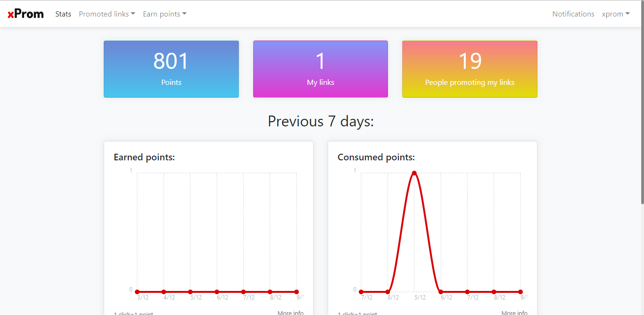Click the 4/12 label on Earned chart
This screenshot has width=644, height=315.
(169, 298)
